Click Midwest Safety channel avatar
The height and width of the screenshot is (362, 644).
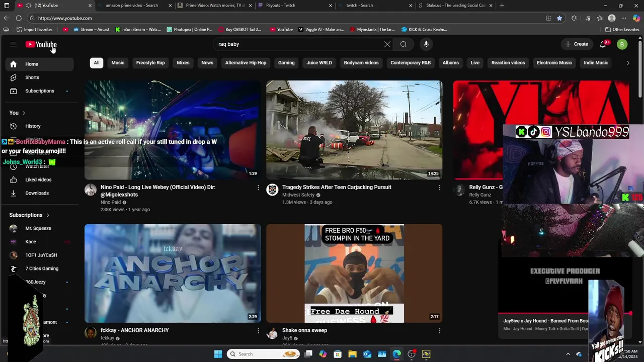(272, 190)
